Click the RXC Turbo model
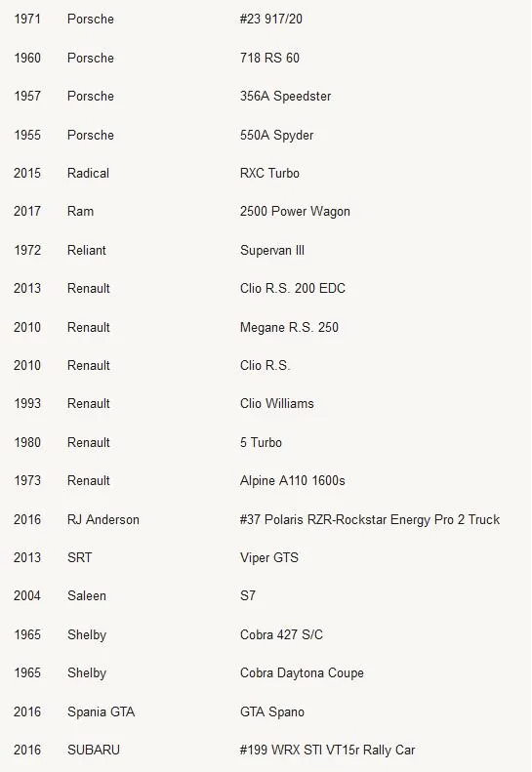 [269, 174]
